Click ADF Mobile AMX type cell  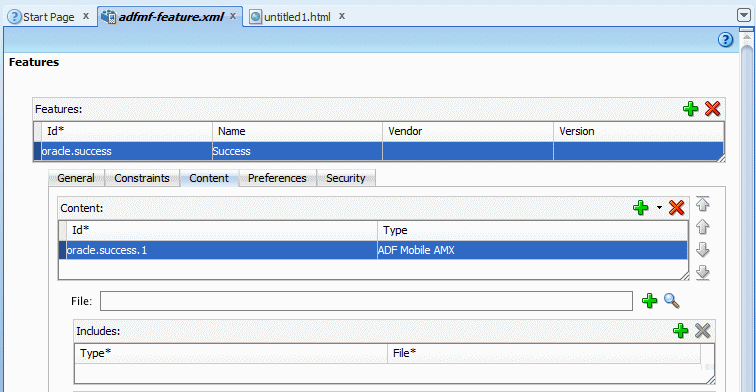pyautogui.click(x=532, y=250)
